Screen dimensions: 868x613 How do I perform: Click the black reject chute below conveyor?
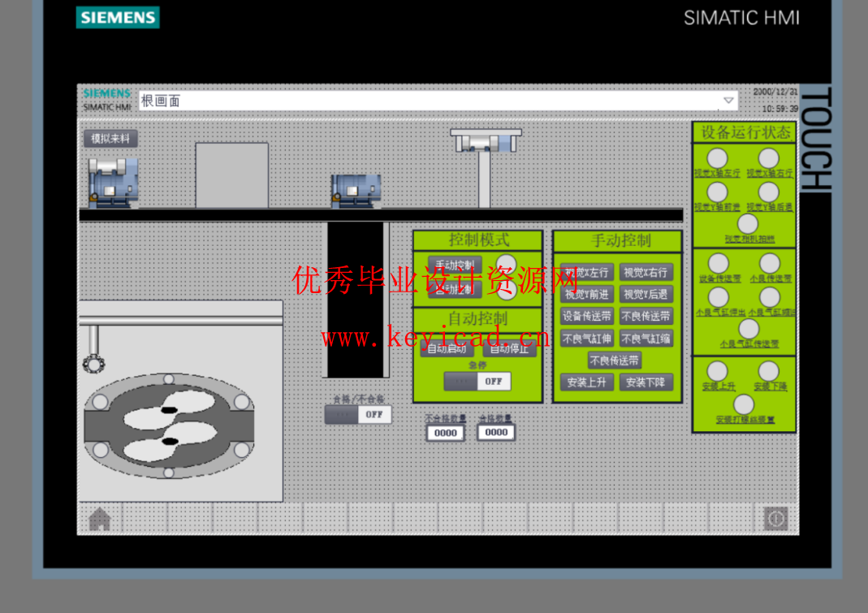[356, 300]
